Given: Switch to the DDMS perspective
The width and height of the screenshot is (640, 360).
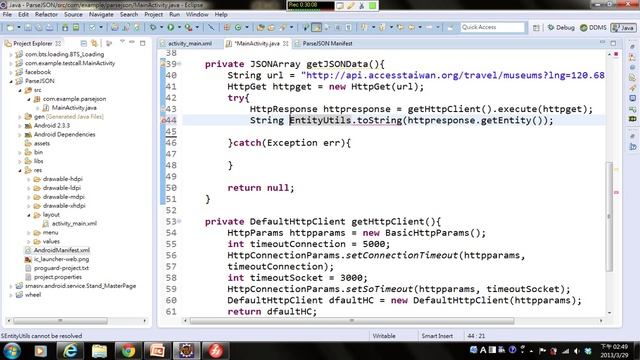Looking at the screenshot, I should [593, 28].
